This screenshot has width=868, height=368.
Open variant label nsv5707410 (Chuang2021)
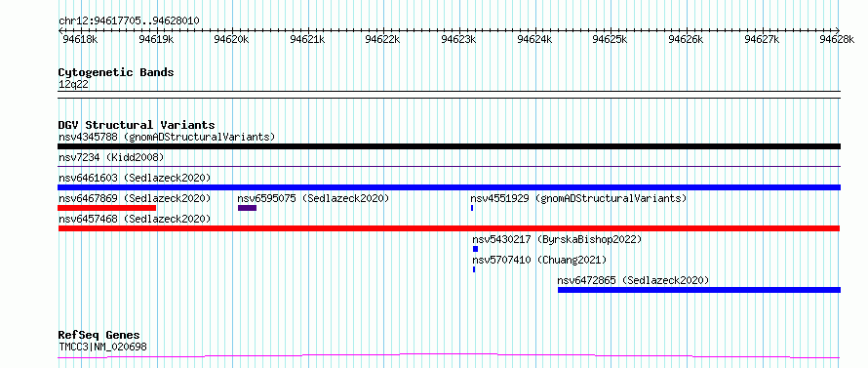(x=539, y=260)
